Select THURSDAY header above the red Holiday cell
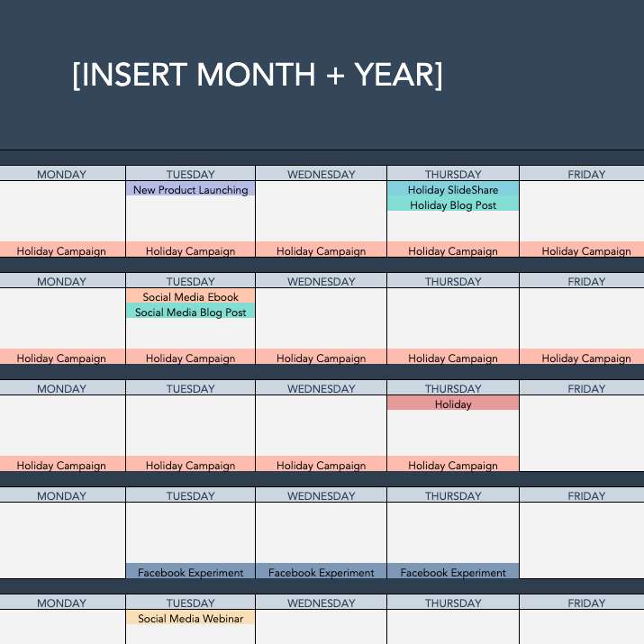Screen dimensions: 644x644 tap(453, 388)
